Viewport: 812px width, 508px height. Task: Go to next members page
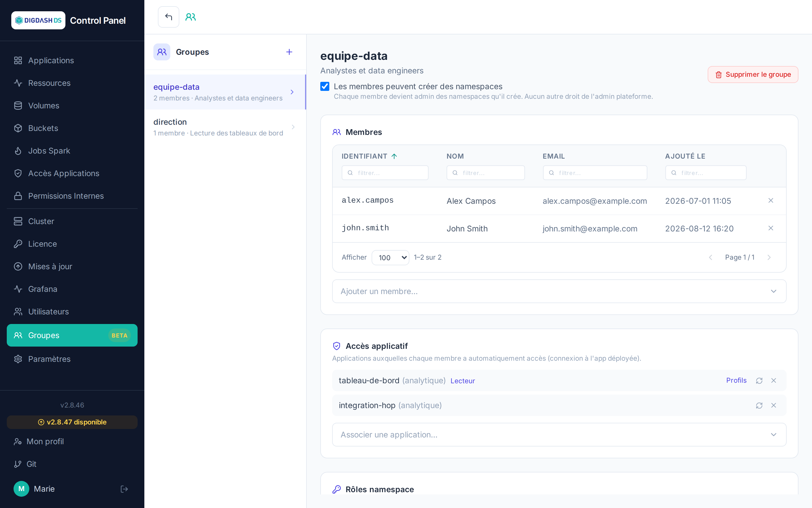coord(769,257)
